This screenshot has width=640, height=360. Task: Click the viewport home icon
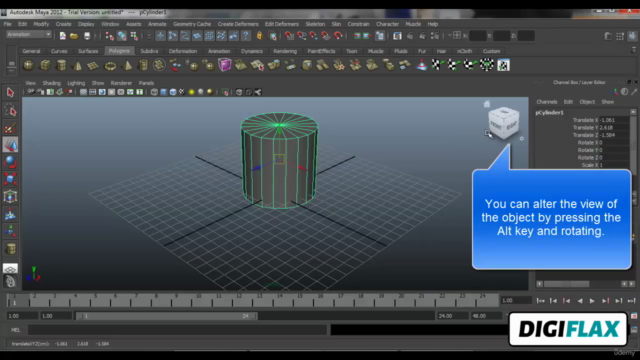point(487,104)
